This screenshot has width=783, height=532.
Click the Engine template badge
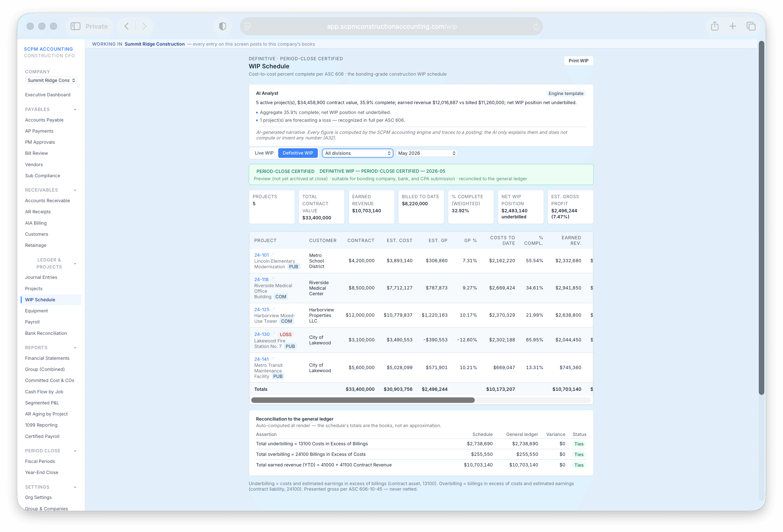tap(566, 93)
